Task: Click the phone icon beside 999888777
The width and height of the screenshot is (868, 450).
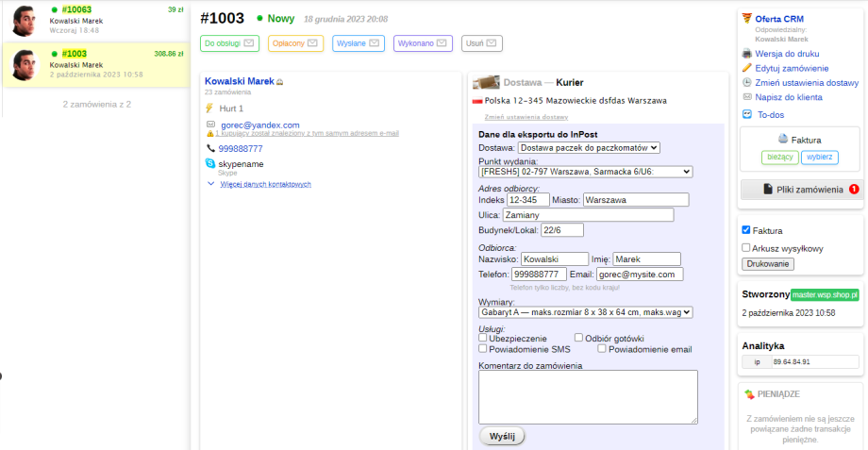Action: point(209,148)
